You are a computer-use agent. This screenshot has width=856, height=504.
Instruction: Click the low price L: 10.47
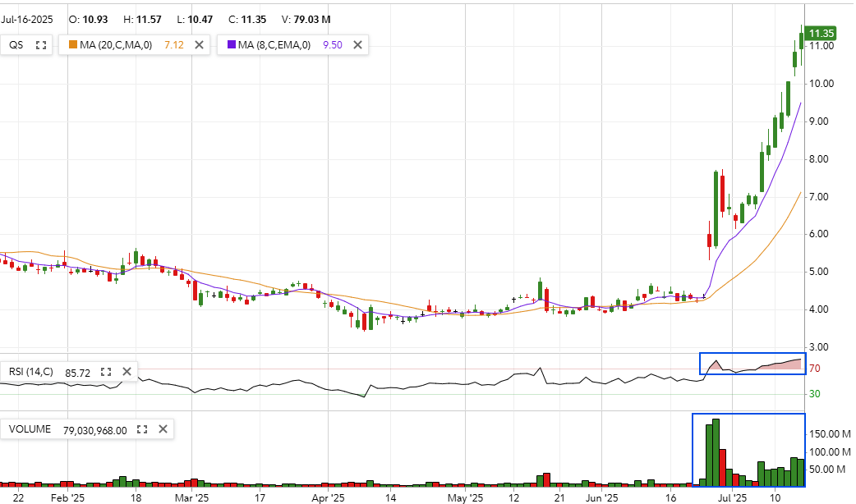pyautogui.click(x=195, y=20)
